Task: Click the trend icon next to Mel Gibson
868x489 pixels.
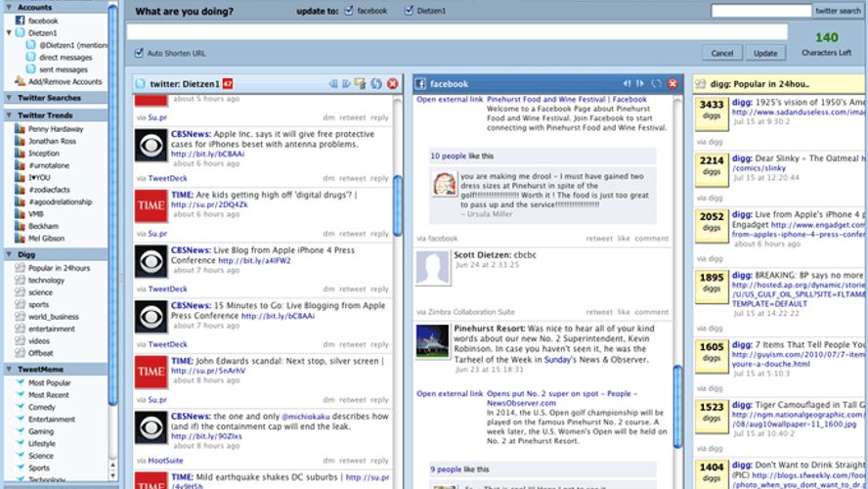Action: pyautogui.click(x=20, y=238)
